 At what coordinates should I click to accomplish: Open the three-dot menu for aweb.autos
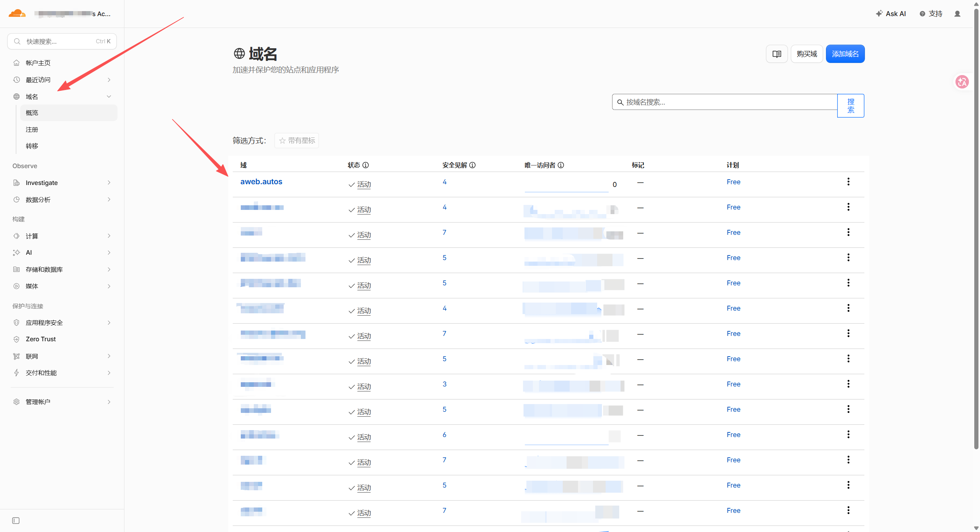pos(848,182)
